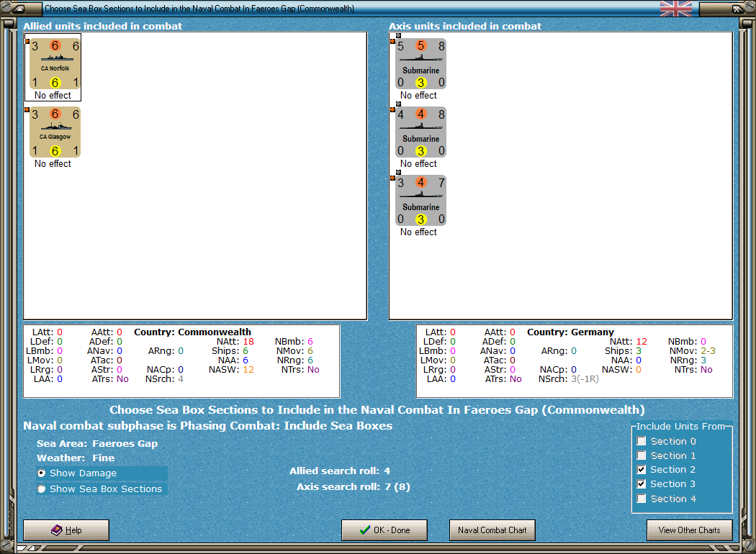Enable Section 1 checkbox
Screen dimensions: 756x554
(642, 455)
